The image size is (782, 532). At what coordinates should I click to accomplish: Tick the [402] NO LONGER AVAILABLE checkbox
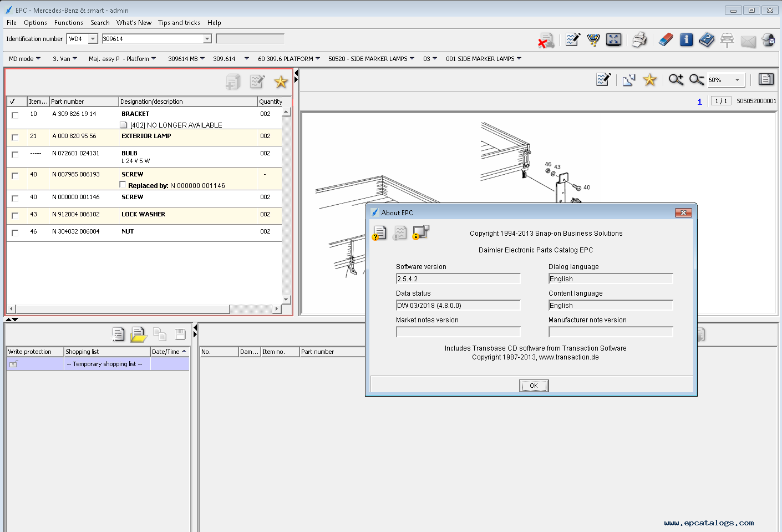click(x=124, y=125)
